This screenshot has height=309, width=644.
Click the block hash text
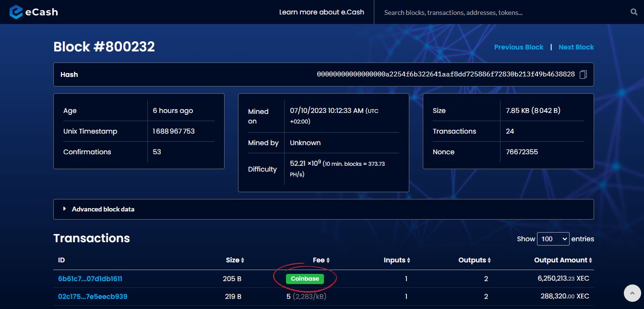pyautogui.click(x=445, y=74)
